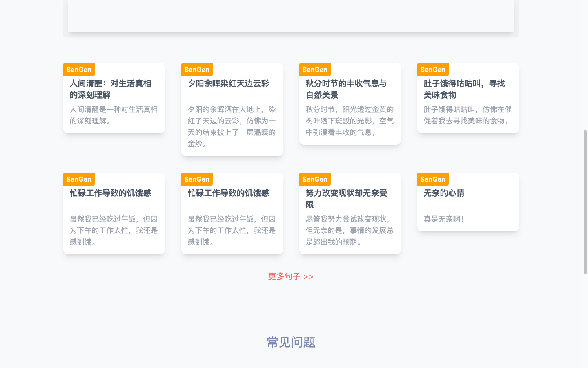Open the 人间清醒：对生活真相的深刻理解 title
The width and height of the screenshot is (588, 368).
110,89
